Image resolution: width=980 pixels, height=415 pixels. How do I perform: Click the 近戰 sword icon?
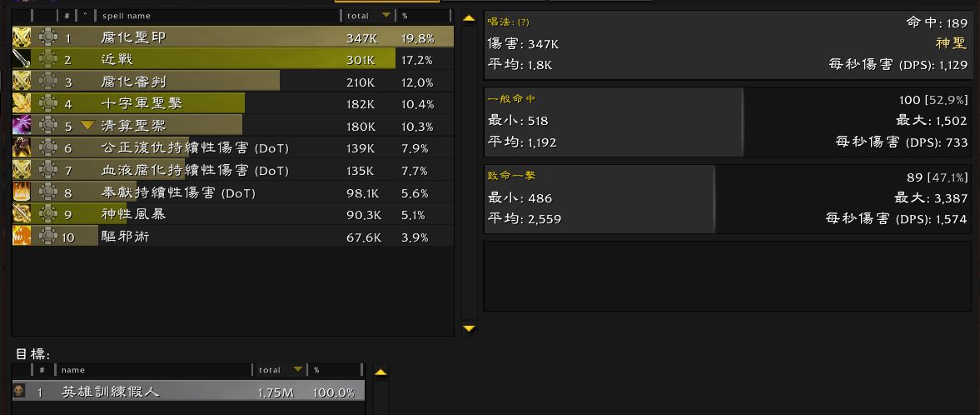(22, 59)
